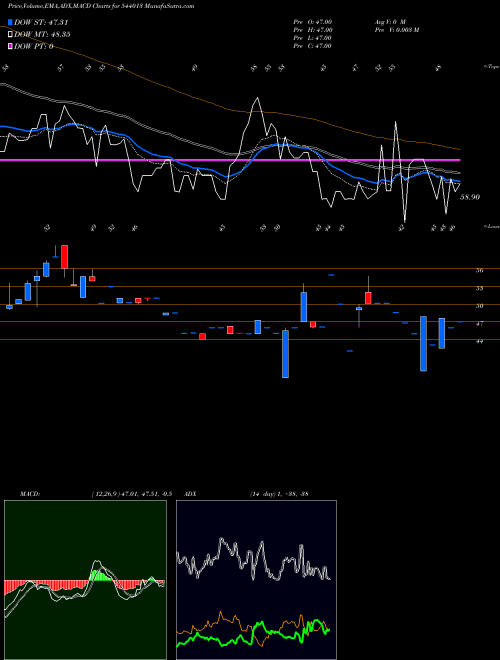Click the Pre H: 47.00 value
The height and width of the screenshot is (660, 500).
(313, 30)
